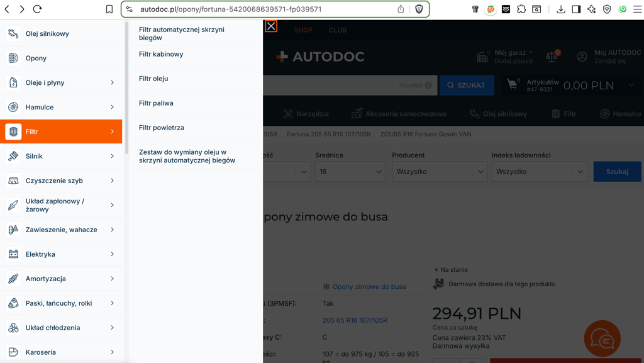644x363 pixels.
Task: Switch to the CLUB tab
Action: coord(338,30)
